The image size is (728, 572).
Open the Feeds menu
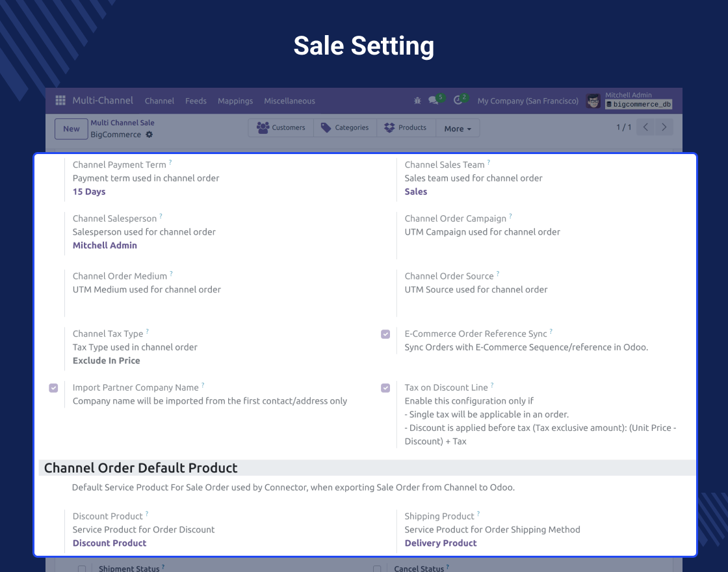point(196,101)
